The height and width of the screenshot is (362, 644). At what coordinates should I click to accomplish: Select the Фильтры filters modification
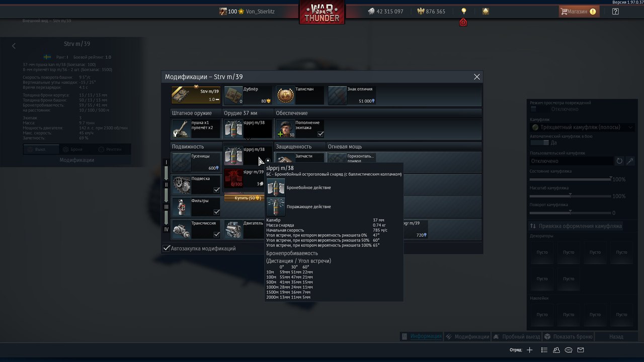[x=196, y=207]
